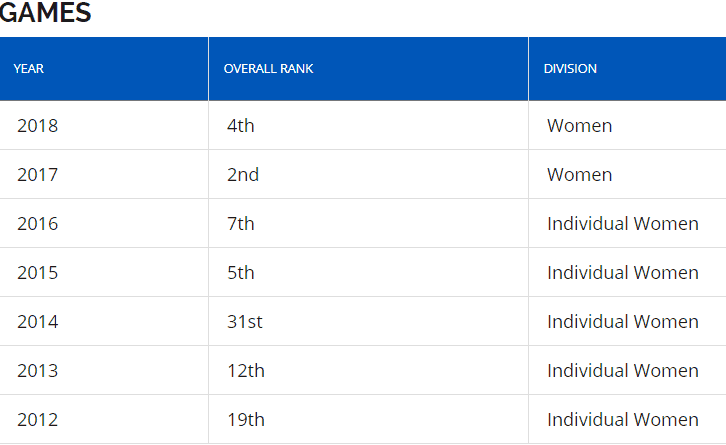Click the GAMES heading
This screenshot has width=726, height=445.
click(45, 12)
